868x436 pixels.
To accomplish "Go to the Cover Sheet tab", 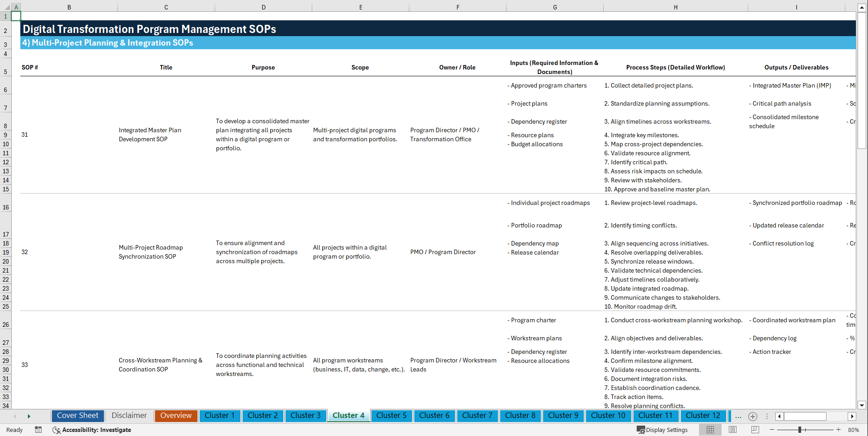I will point(77,416).
